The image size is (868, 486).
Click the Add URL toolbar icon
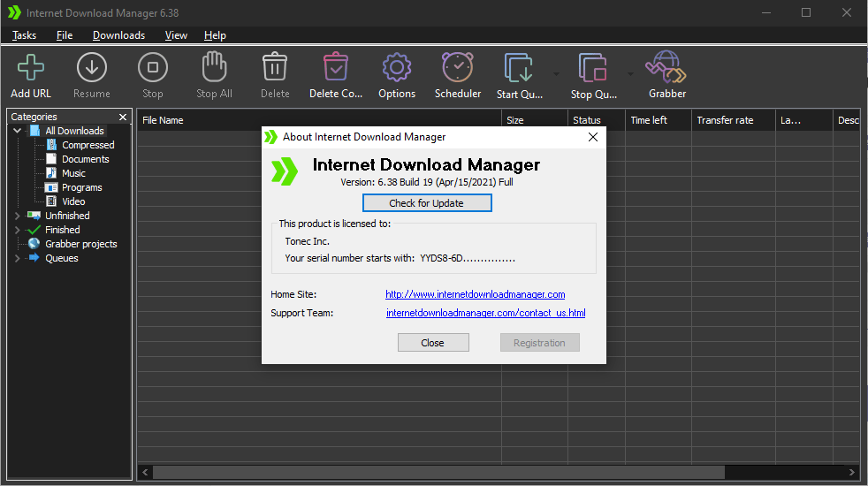[30, 67]
